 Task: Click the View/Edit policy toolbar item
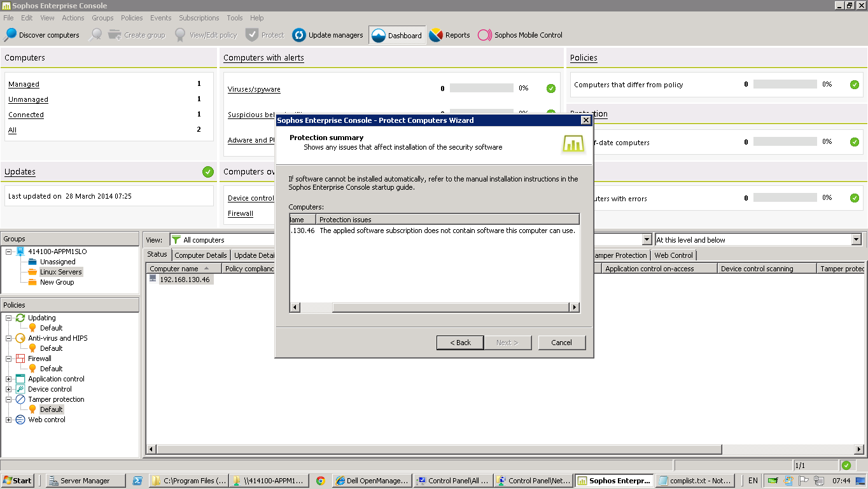point(206,35)
